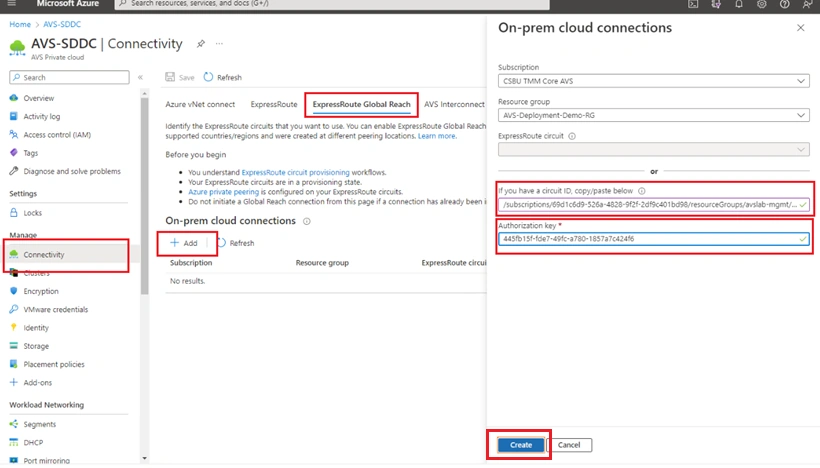Click Add under On-prem cloud connections

click(184, 243)
